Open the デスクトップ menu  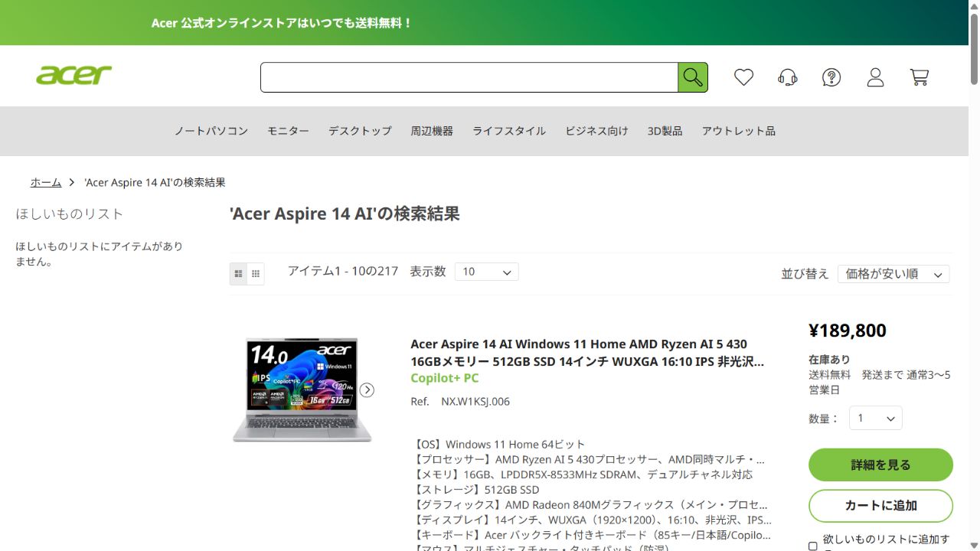[360, 131]
